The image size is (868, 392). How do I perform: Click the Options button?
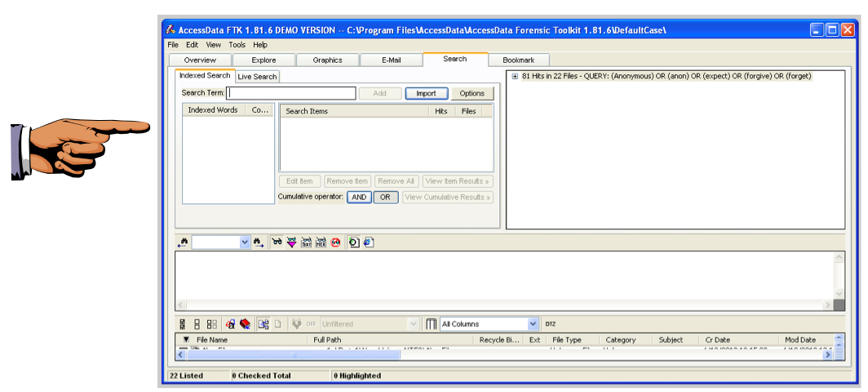[x=472, y=94]
